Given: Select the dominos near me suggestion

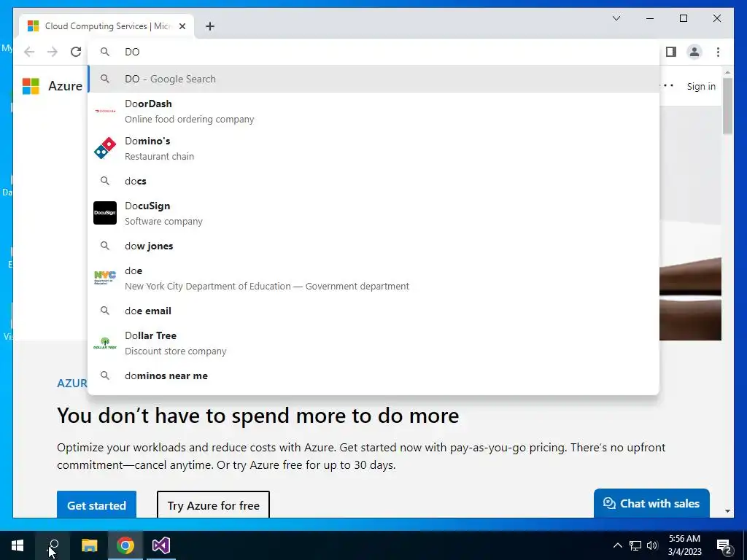Looking at the screenshot, I should tap(373, 376).
